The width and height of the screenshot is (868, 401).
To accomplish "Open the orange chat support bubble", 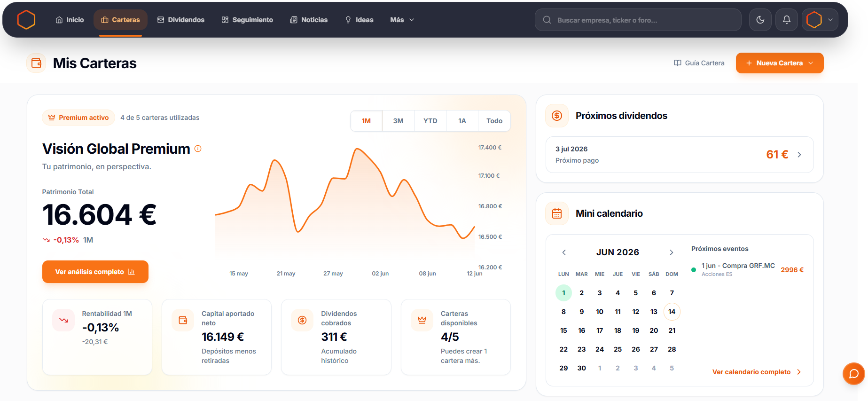I will point(854,374).
